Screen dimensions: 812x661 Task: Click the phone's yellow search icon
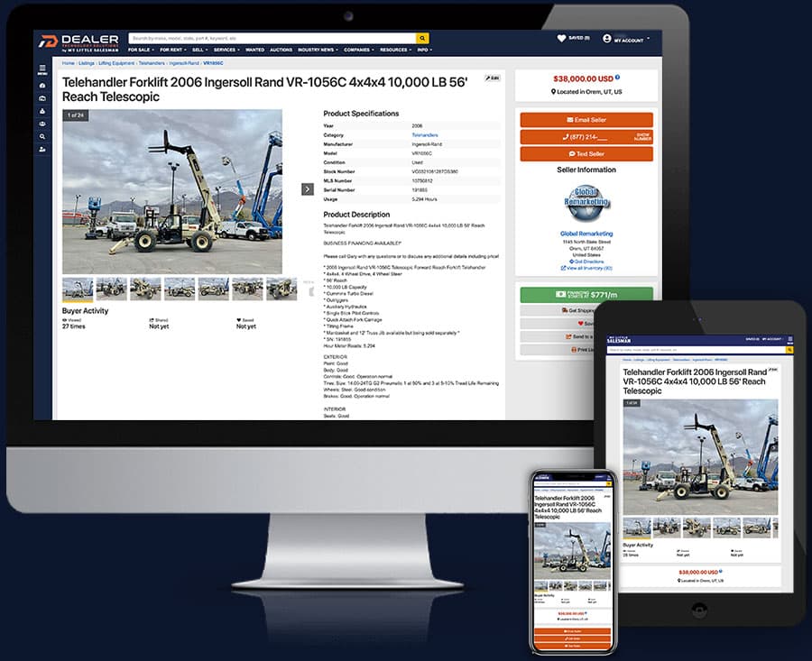coord(609,484)
